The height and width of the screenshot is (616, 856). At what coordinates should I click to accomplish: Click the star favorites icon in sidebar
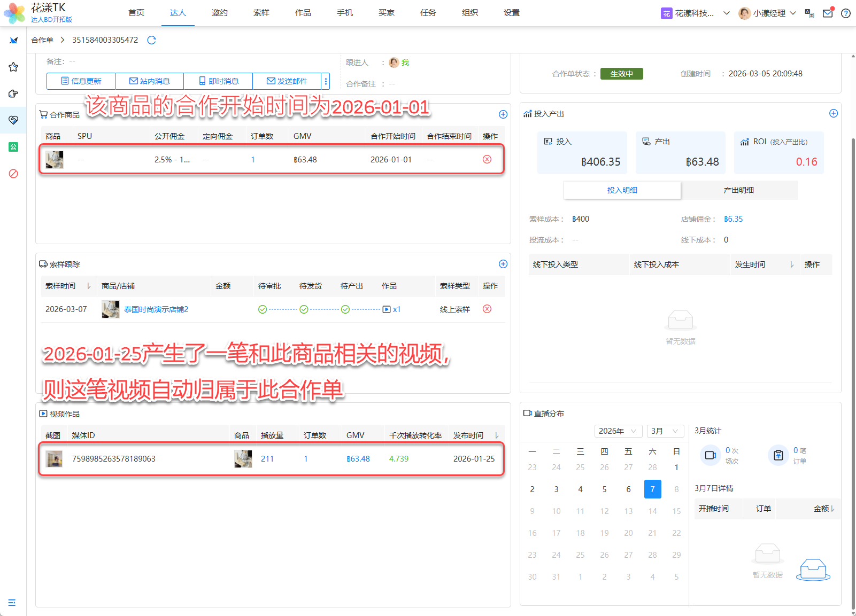pyautogui.click(x=13, y=67)
